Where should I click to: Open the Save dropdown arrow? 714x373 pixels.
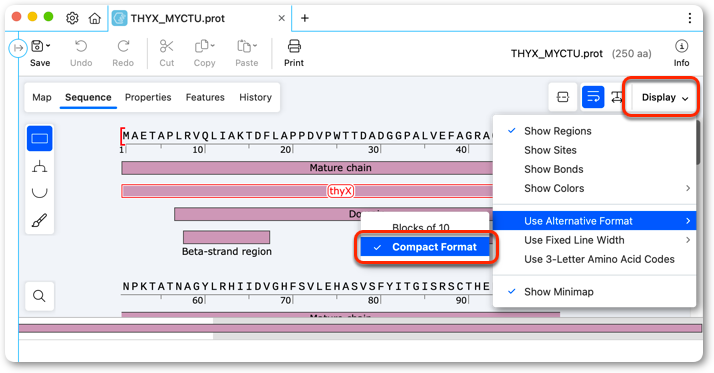click(48, 46)
